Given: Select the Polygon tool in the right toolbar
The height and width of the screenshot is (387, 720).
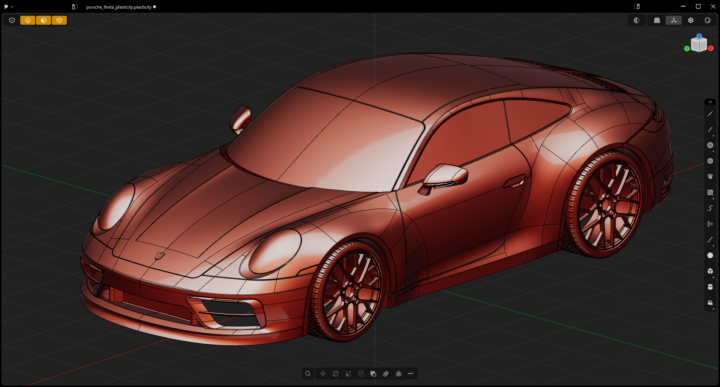Looking at the screenshot, I should (x=710, y=161).
